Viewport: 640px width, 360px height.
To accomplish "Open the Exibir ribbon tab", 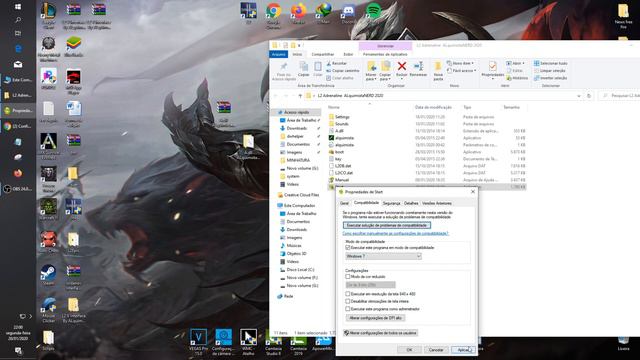I will coord(348,54).
